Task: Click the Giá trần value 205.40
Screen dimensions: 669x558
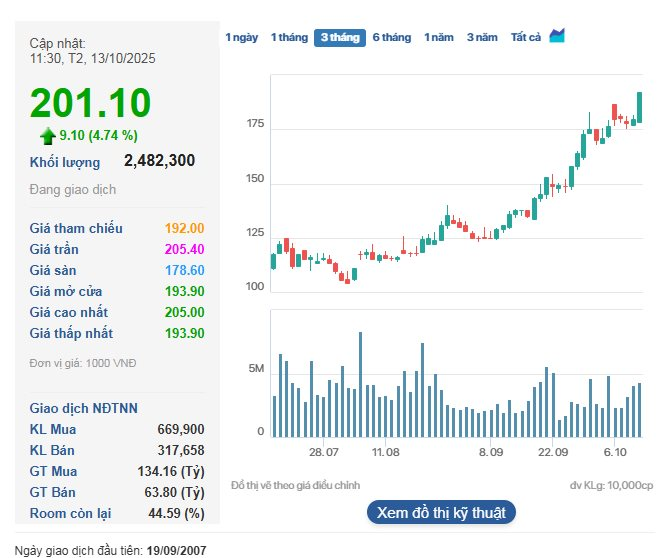Action: [184, 249]
